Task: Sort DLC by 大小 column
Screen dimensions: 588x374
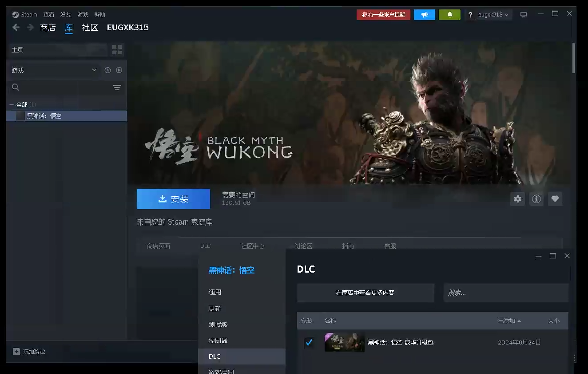Action: pos(553,320)
